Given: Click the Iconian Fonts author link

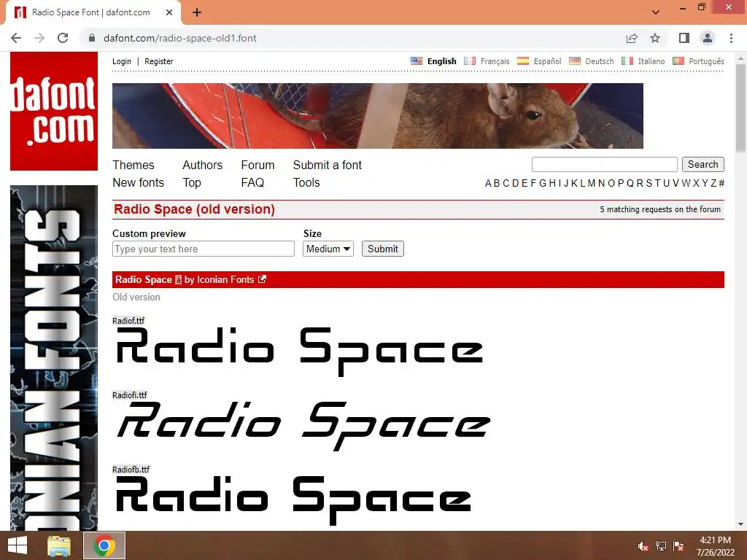Looking at the screenshot, I should 225,279.
